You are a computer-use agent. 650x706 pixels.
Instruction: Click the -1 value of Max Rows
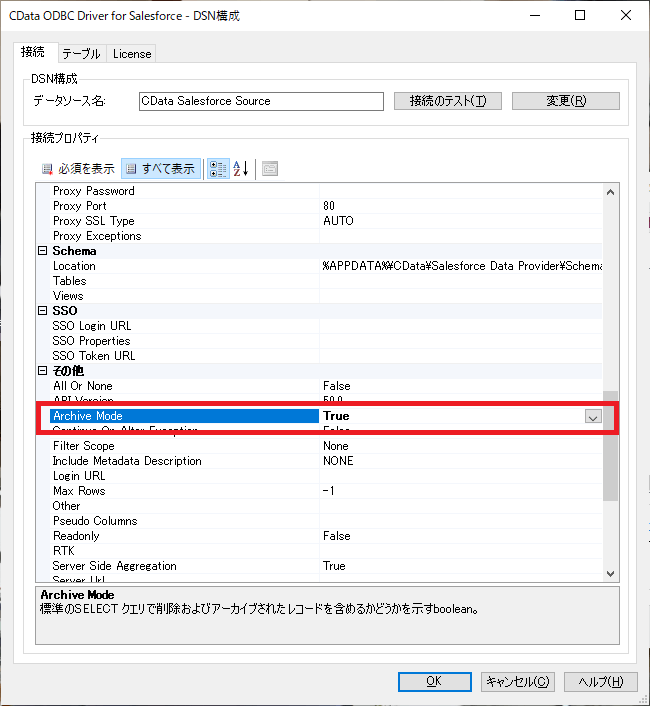click(x=329, y=491)
